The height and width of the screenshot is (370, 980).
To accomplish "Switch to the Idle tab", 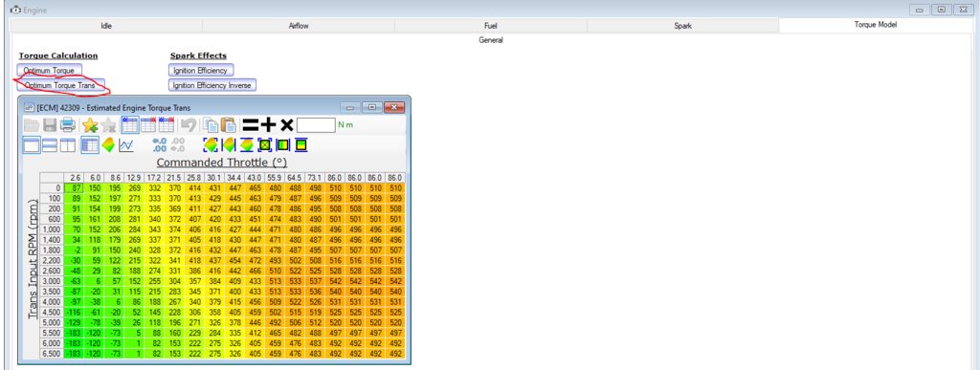I will click(106, 26).
